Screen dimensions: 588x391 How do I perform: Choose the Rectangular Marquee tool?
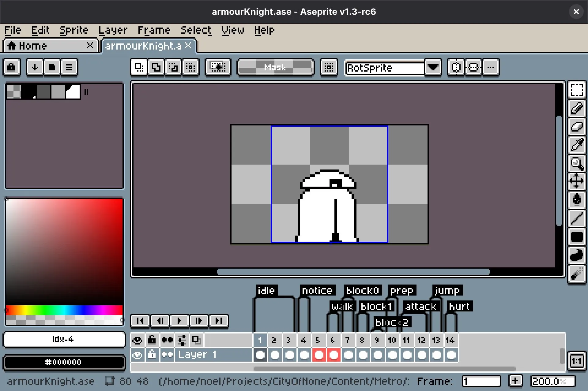(x=577, y=90)
